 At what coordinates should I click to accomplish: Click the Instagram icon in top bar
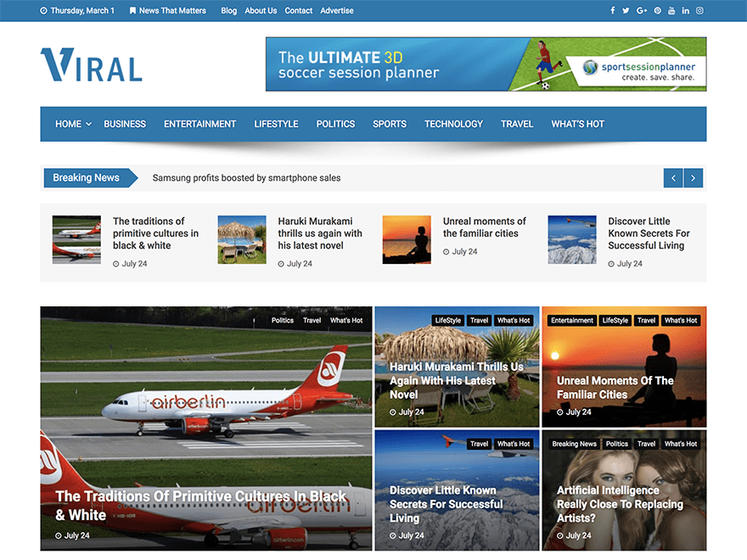click(x=700, y=11)
